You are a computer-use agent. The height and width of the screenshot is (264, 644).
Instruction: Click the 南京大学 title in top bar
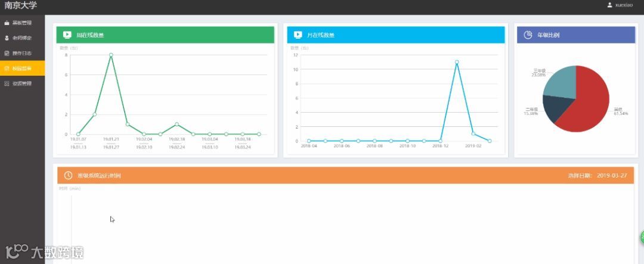(x=20, y=5)
